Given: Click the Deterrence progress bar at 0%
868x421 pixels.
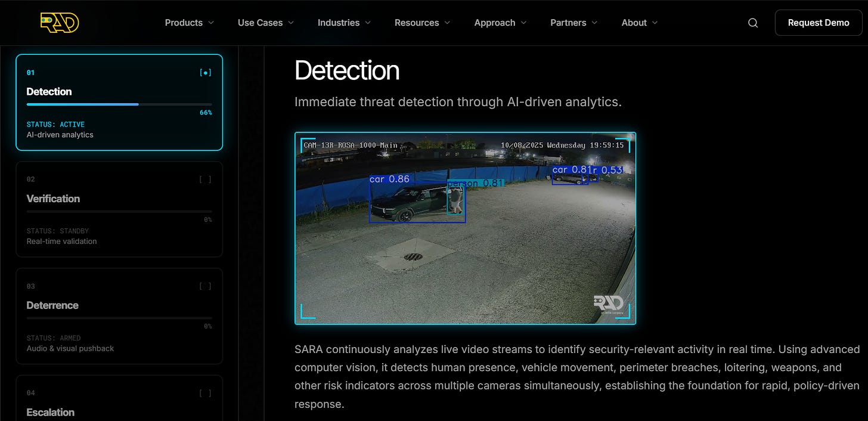Looking at the screenshot, I should (x=119, y=318).
